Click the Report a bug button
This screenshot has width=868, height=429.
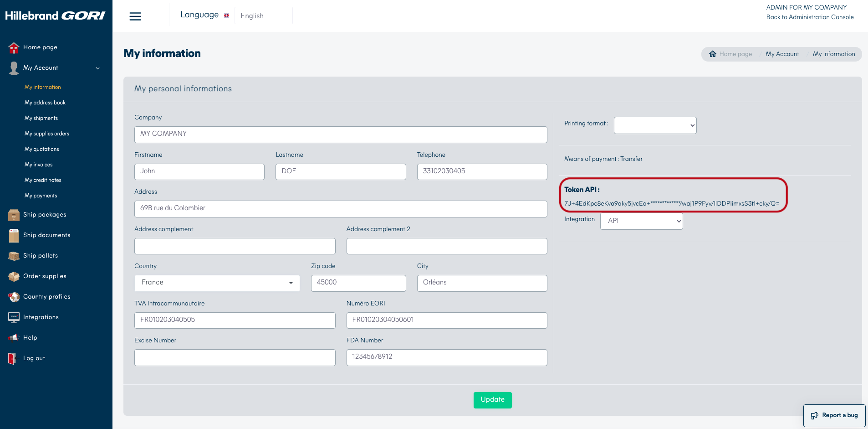point(834,415)
